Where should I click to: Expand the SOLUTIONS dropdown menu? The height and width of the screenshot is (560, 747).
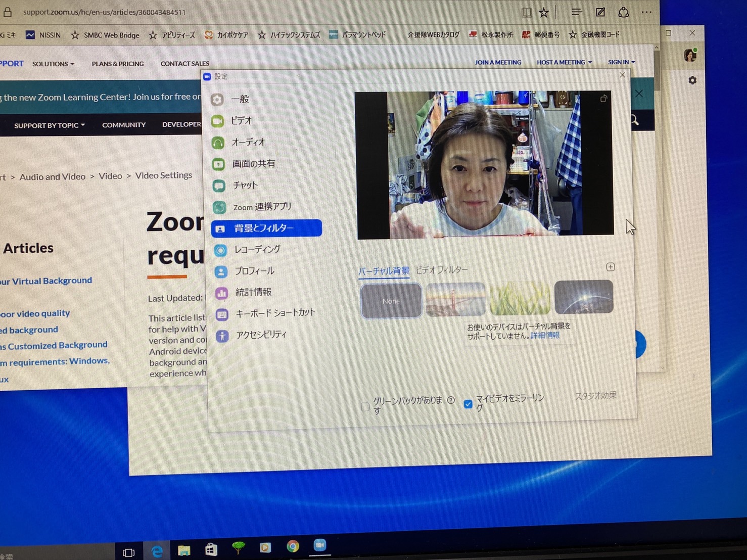(x=53, y=64)
